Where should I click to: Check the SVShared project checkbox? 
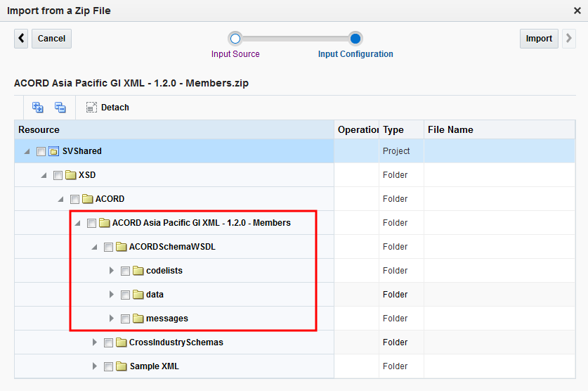(x=41, y=151)
